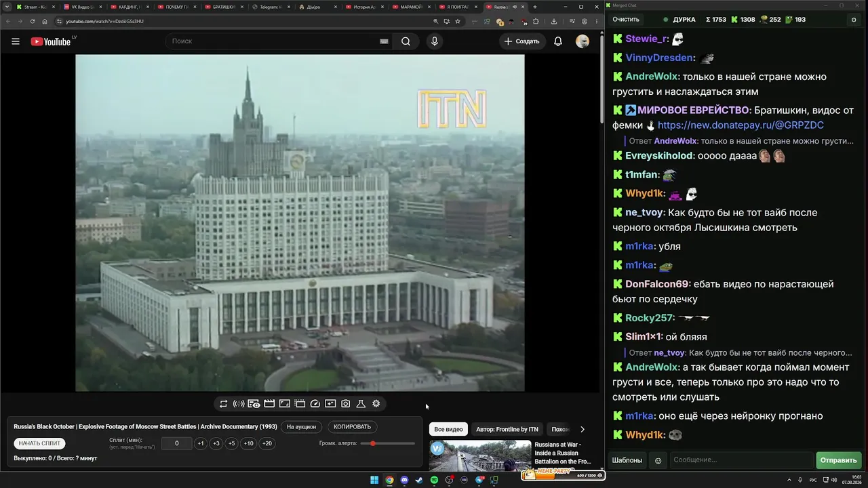Add 10 minutes with the +10 button
This screenshot has width=868, height=488.
(249, 443)
